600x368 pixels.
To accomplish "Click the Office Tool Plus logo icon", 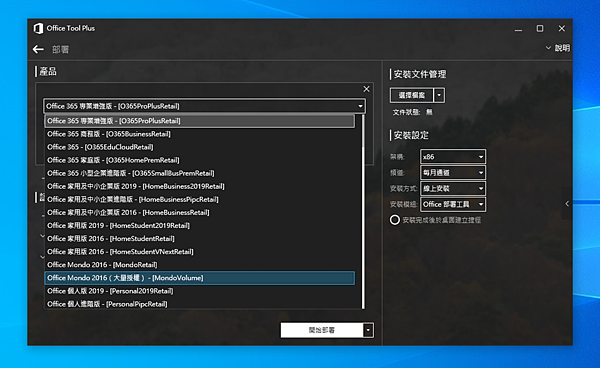I will point(38,28).
